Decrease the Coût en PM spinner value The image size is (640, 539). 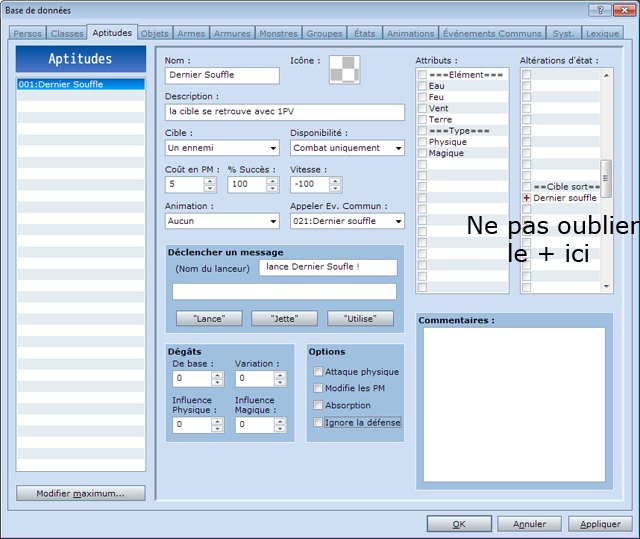(210, 188)
